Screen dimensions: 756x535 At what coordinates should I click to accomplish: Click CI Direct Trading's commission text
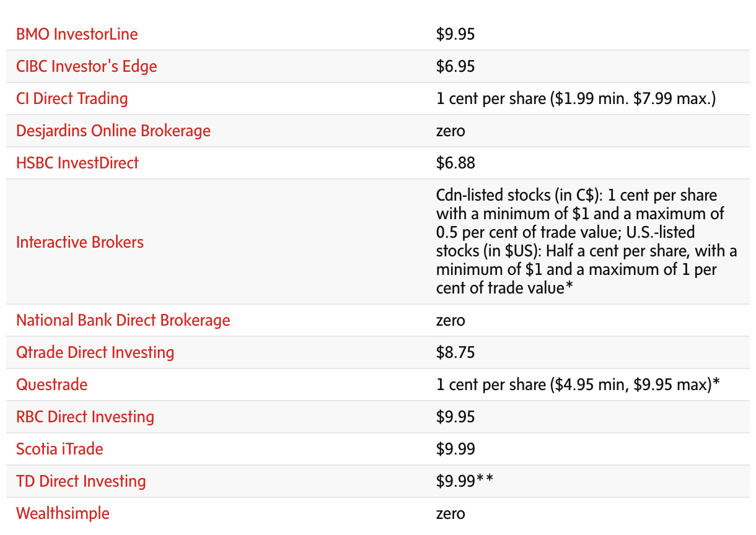[x=576, y=98]
